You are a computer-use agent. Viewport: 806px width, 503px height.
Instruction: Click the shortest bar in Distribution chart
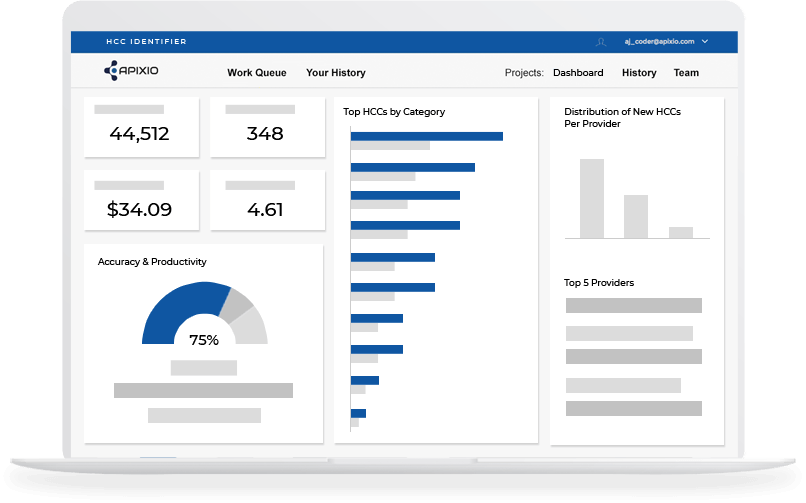681,232
